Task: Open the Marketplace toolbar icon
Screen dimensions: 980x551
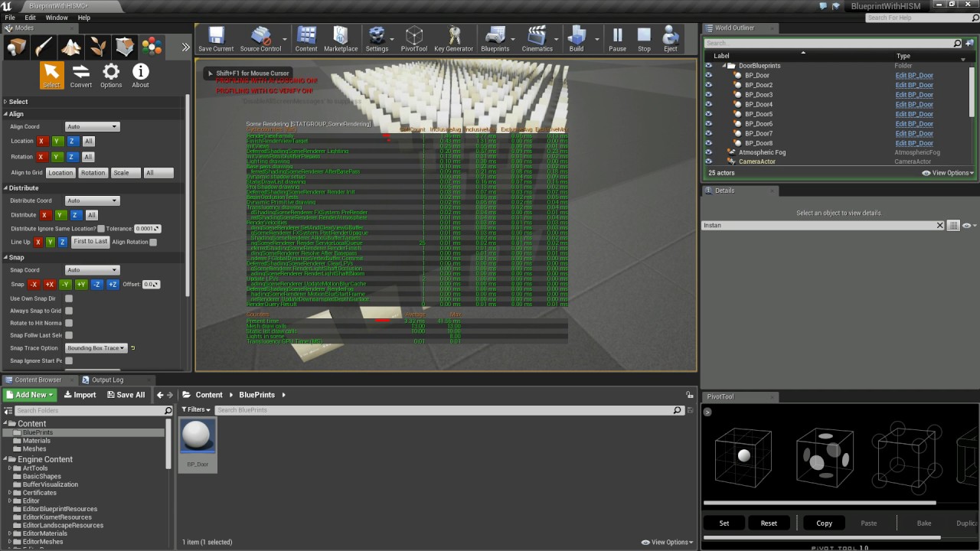Action: coord(341,39)
